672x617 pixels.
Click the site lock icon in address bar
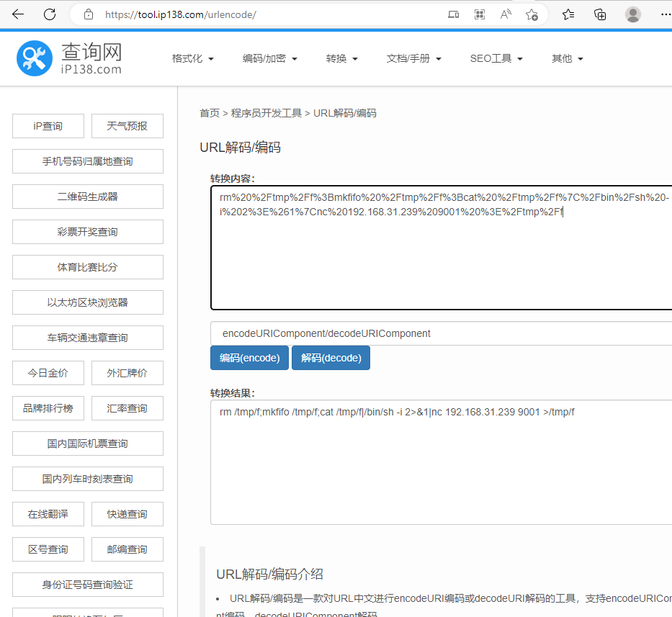(89, 14)
